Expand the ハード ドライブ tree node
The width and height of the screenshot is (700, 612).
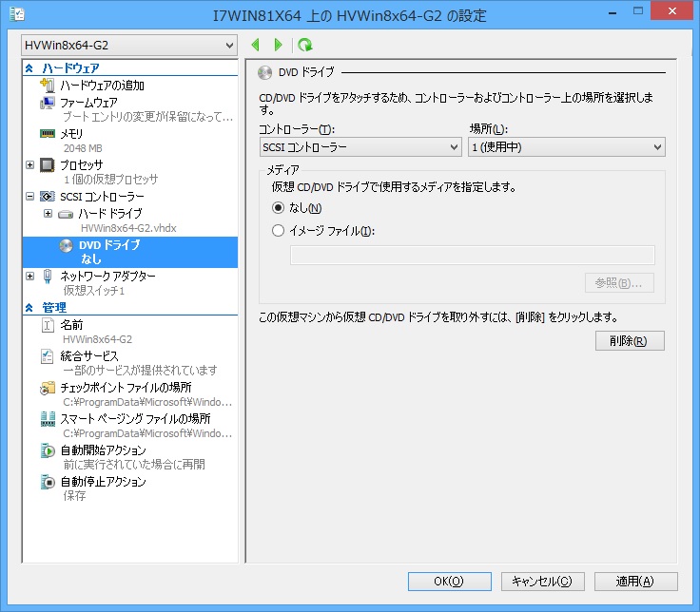[48, 214]
